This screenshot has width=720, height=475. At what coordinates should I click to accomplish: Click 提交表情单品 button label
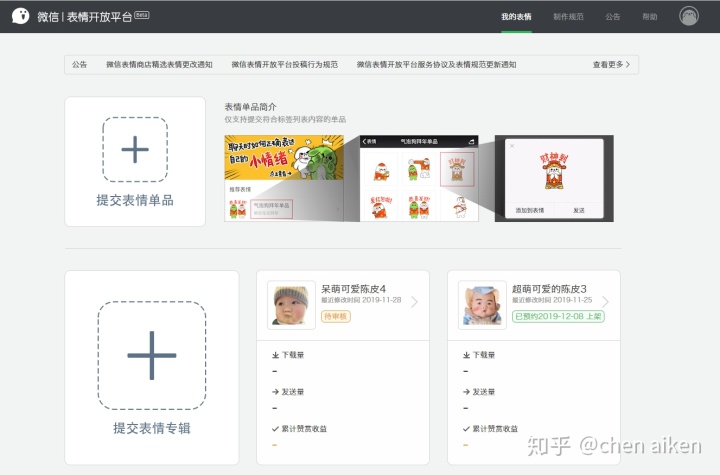[135, 200]
